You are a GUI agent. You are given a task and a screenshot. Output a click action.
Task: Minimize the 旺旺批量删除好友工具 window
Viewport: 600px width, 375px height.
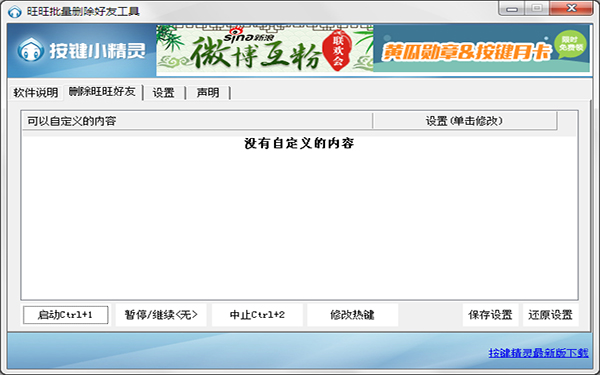(512, 8)
